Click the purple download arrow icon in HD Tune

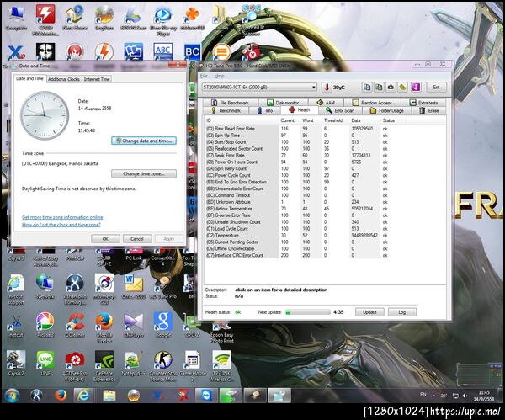416,87
